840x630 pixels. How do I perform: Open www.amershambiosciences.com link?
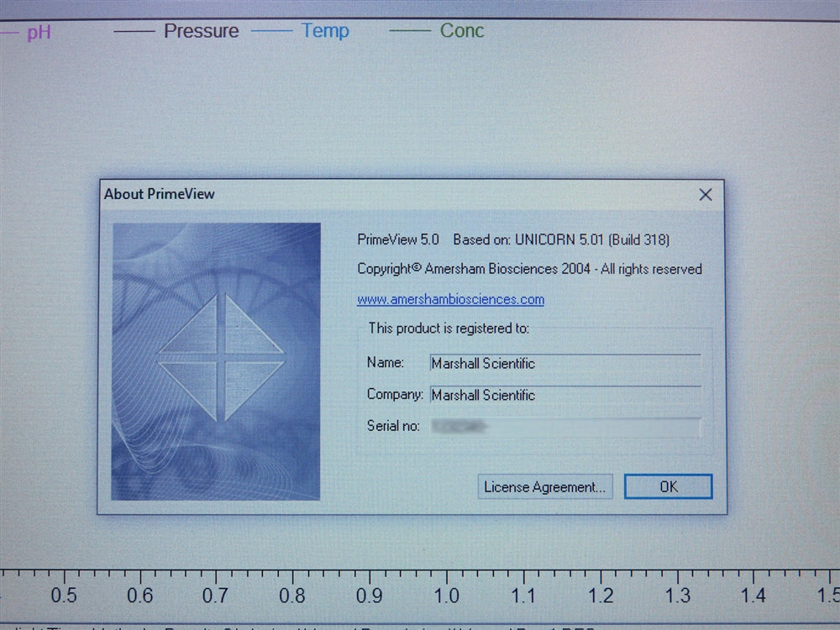(450, 299)
